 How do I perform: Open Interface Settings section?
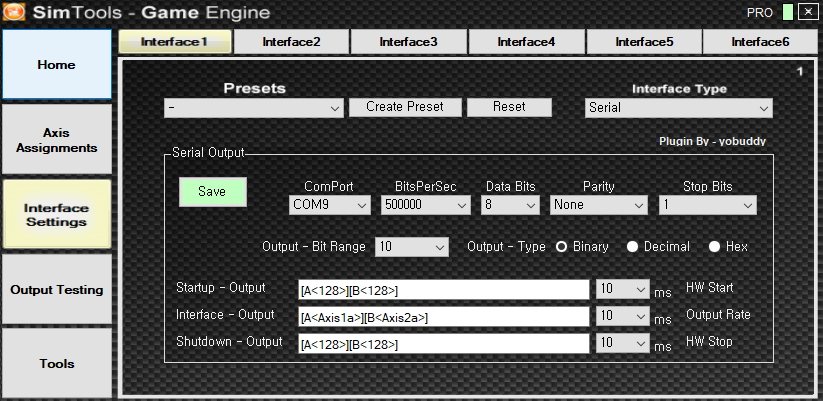click(x=56, y=214)
